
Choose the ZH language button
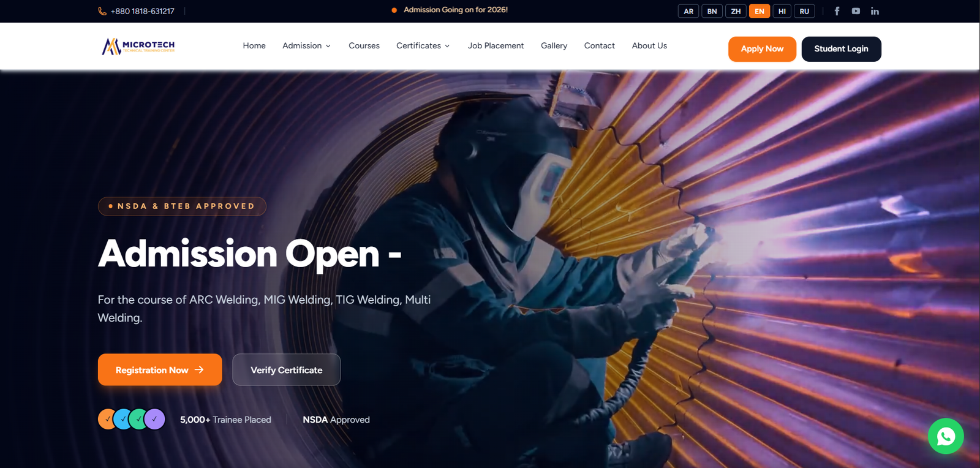coord(736,11)
